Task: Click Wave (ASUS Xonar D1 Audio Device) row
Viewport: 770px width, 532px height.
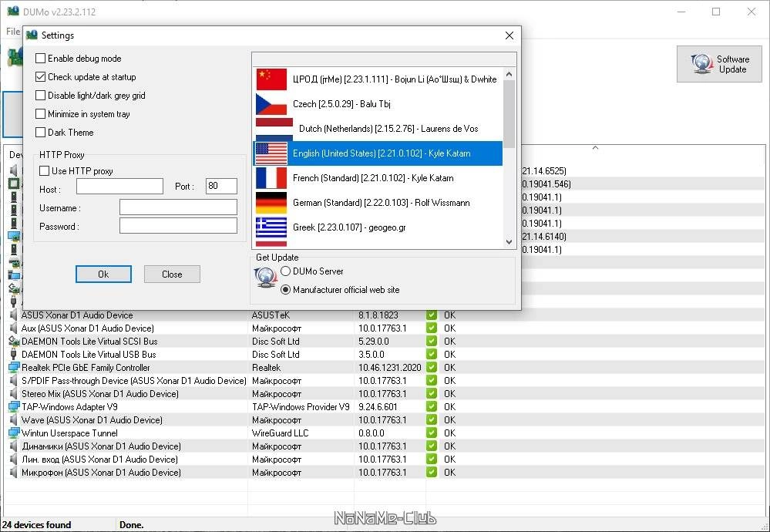Action: 385,420
